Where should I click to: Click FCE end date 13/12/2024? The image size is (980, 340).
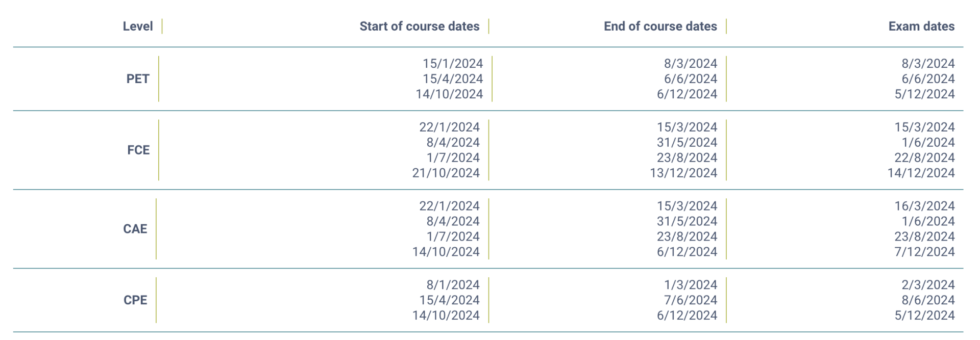point(683,173)
